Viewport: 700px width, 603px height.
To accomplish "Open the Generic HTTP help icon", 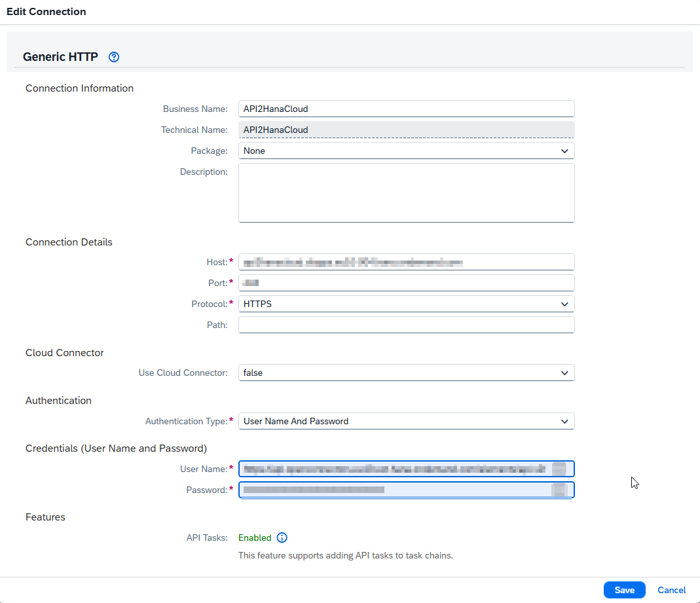I will click(113, 57).
